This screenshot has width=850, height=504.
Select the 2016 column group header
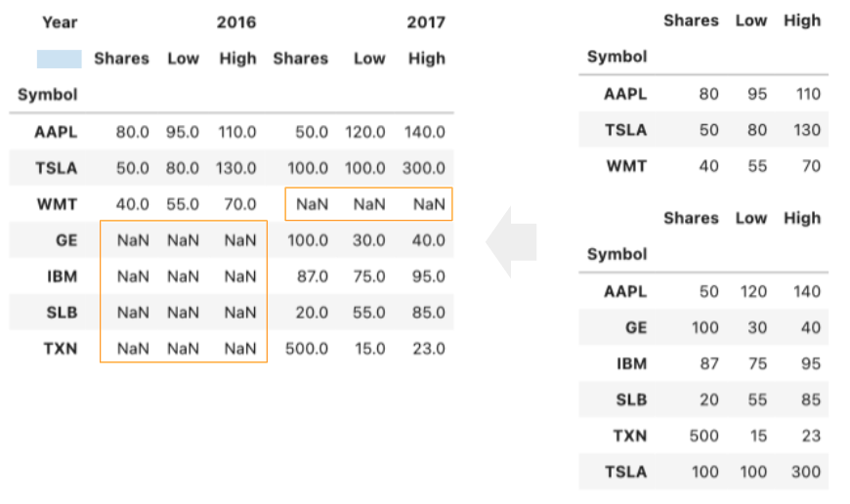(x=236, y=21)
